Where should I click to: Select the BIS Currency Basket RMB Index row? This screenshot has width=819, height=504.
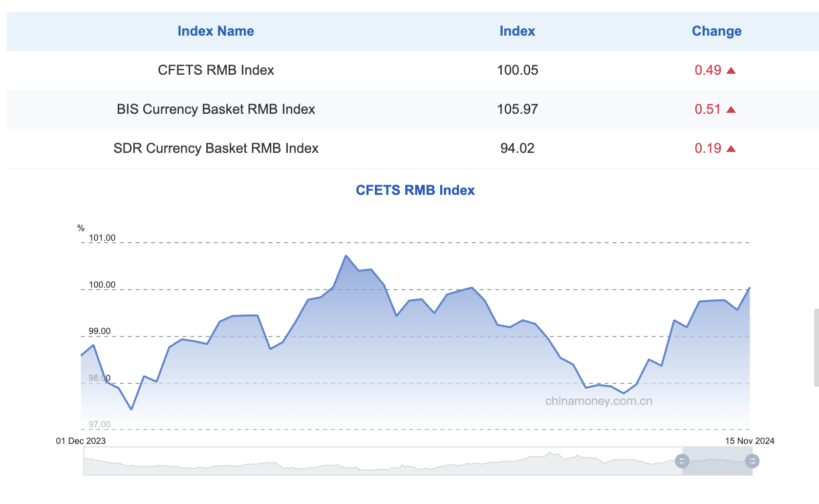click(x=413, y=109)
